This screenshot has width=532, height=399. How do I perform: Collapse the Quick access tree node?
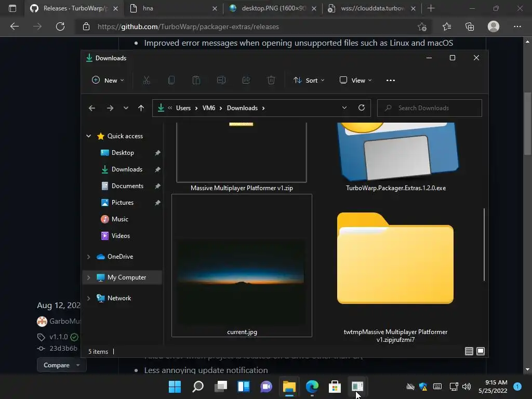tap(88, 136)
